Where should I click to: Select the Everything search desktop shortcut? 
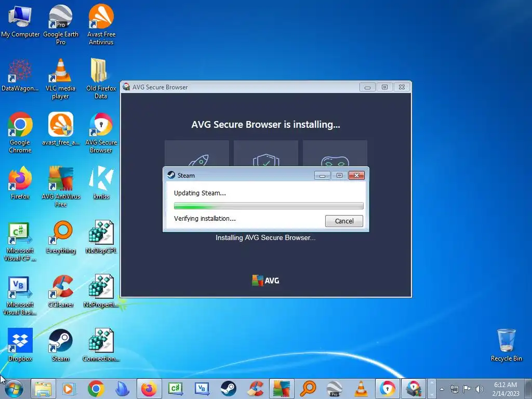click(61, 237)
